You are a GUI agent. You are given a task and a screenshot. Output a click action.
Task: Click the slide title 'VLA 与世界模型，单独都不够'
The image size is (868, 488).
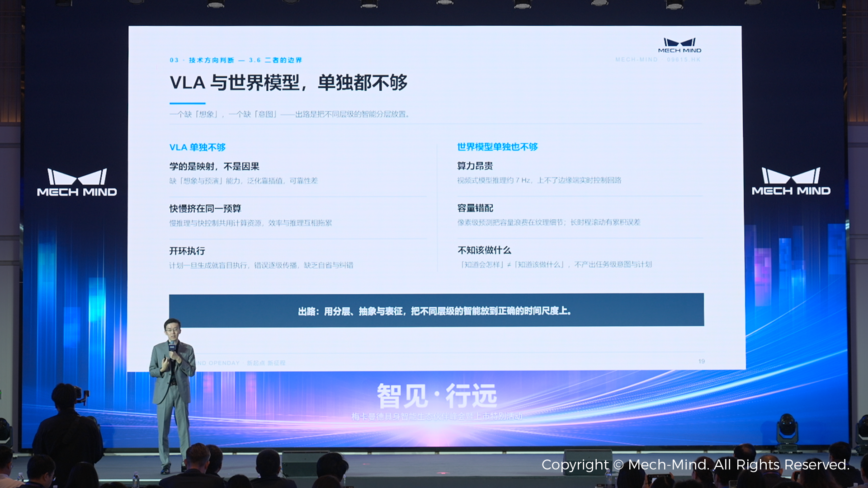click(x=288, y=83)
